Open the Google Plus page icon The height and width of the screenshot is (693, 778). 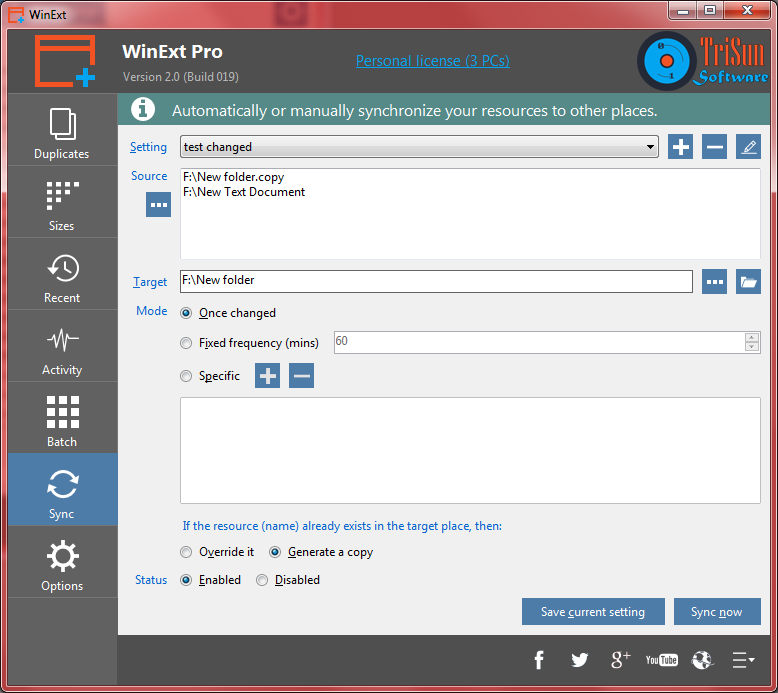[x=620, y=660]
